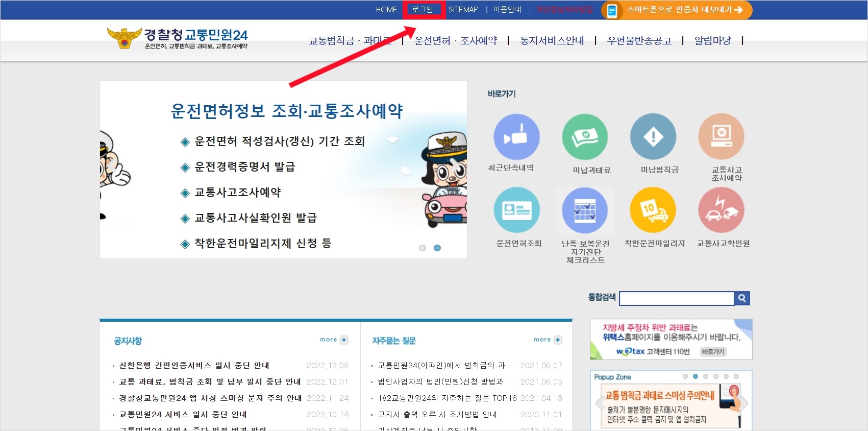Click the plus icon next to 자주묻는 질문 more

(x=558, y=340)
